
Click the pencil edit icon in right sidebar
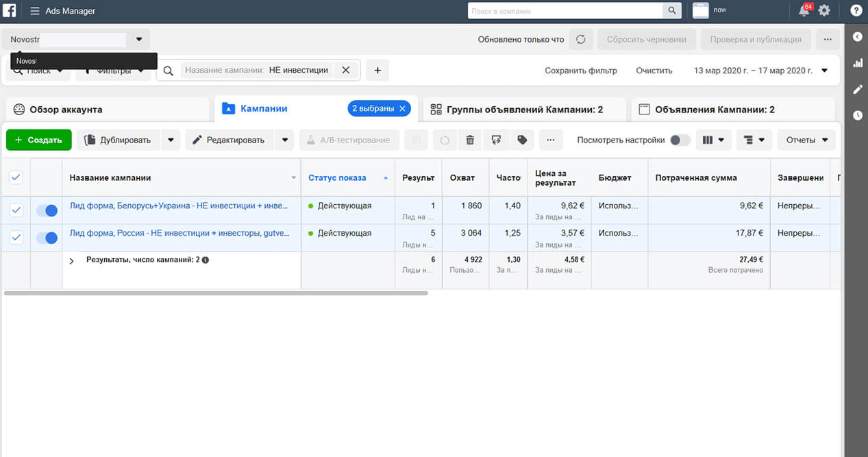[x=857, y=90]
